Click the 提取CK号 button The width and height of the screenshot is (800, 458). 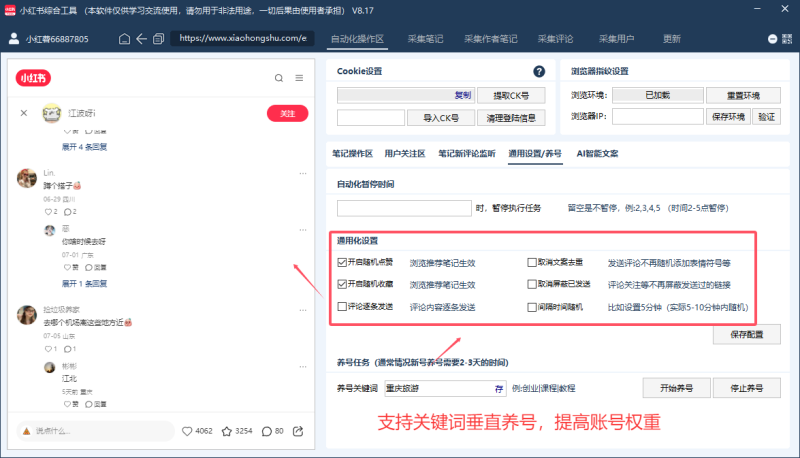point(511,95)
